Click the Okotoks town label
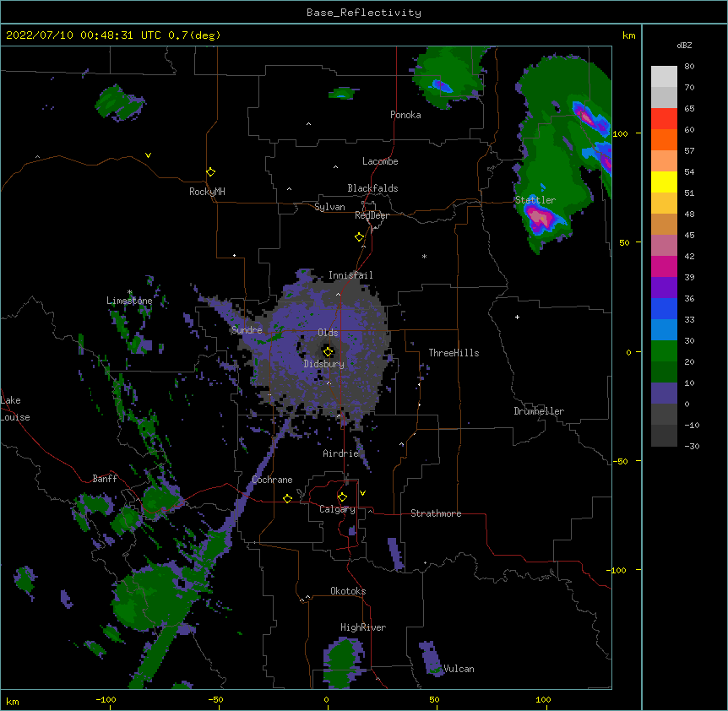The height and width of the screenshot is (711, 728). coord(348,591)
